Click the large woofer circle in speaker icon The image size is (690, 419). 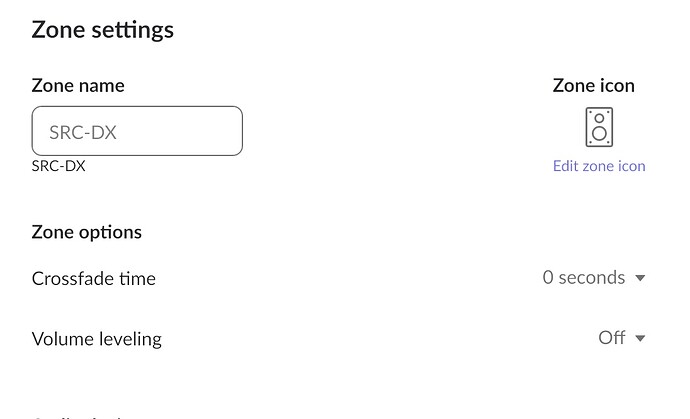click(x=599, y=134)
